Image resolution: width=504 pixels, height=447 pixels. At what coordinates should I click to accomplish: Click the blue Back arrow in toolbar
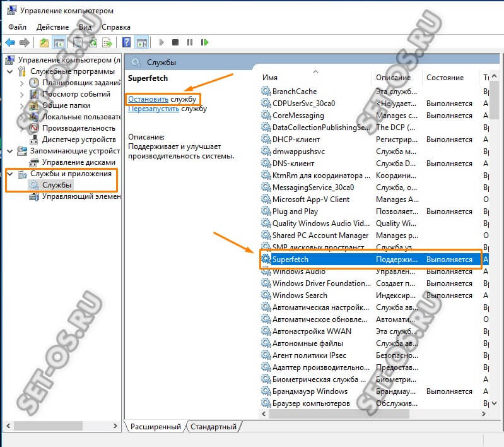(10, 42)
